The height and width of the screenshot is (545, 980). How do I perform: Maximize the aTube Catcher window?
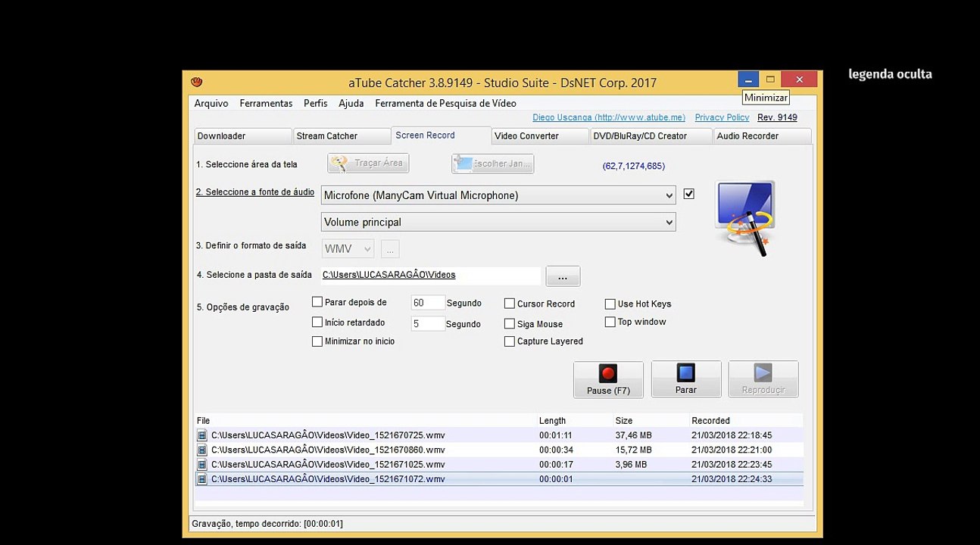pyautogui.click(x=770, y=79)
